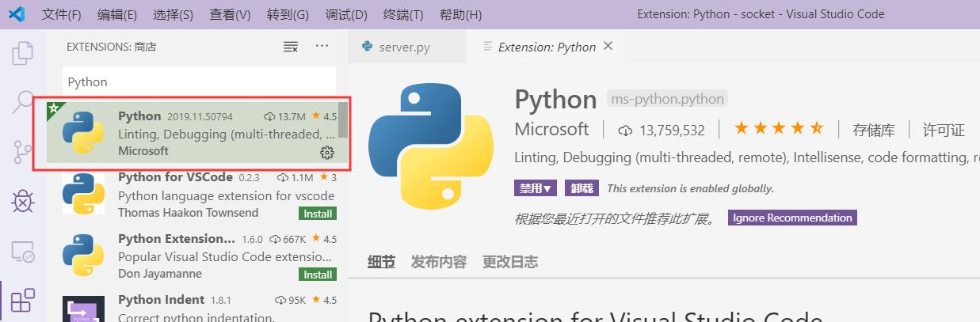Open the Source Control view
980x322 pixels.
pos(23,152)
